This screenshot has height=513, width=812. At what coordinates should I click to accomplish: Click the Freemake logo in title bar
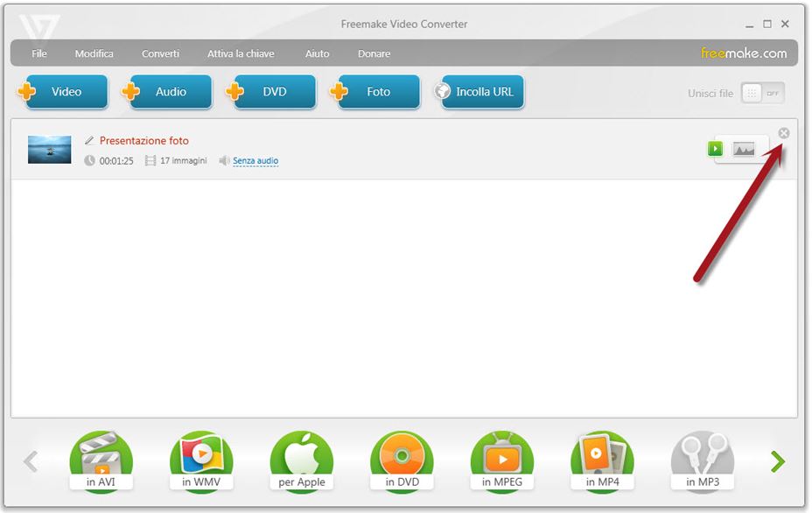tap(39, 27)
